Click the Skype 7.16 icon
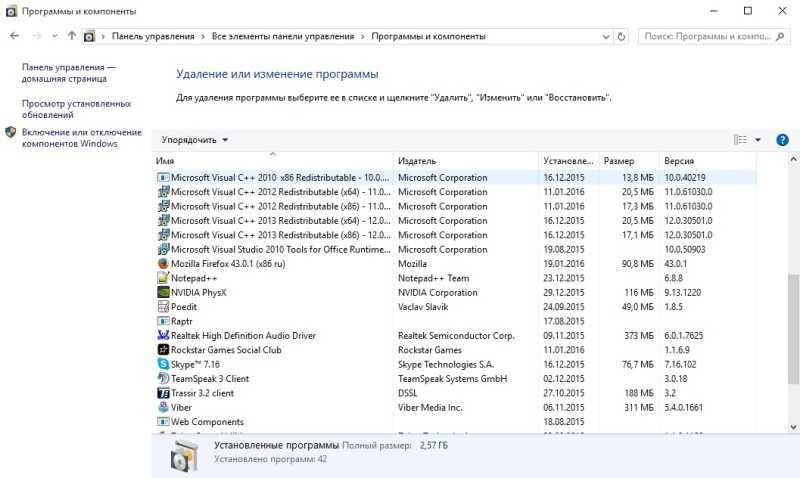Viewport: 800px width, 478px height. click(x=163, y=364)
